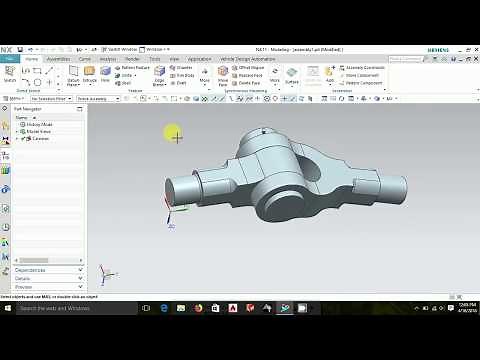This screenshot has height=360, width=480.
Task: Open the Assembly Navigator sidebar icon
Action: [x=5, y=125]
